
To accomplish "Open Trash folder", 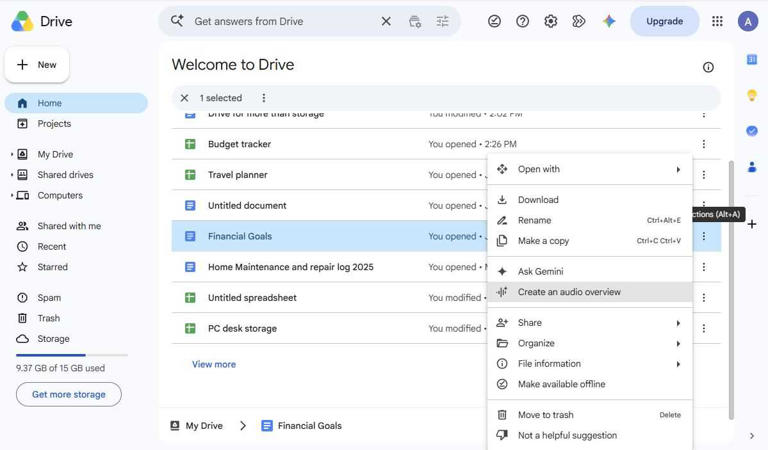I will click(x=48, y=318).
